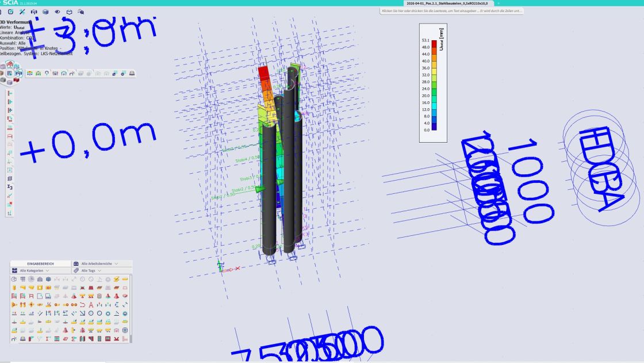The width and height of the screenshot is (644, 363).
Task: Open the Alle Kategorien dropdown
Action: pyautogui.click(x=34, y=270)
